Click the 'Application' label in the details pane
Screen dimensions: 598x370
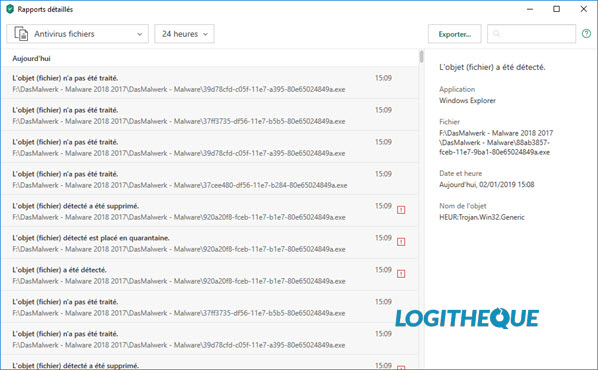(x=457, y=89)
